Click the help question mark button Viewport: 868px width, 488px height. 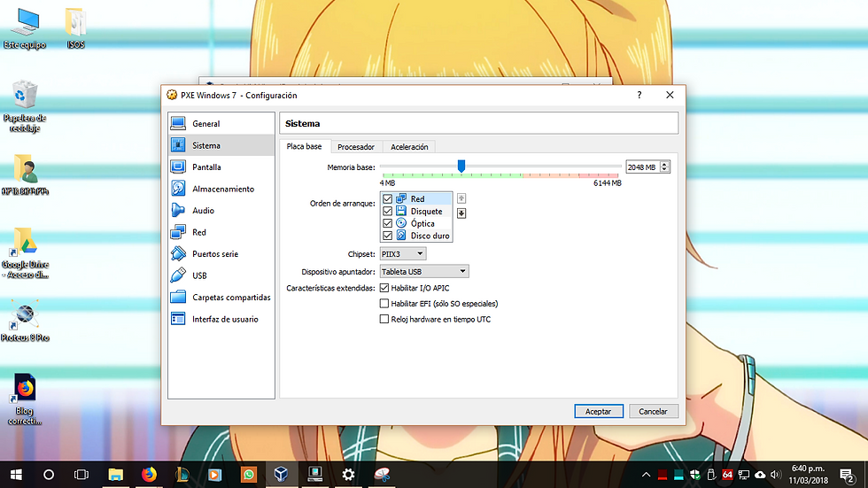pos(639,95)
